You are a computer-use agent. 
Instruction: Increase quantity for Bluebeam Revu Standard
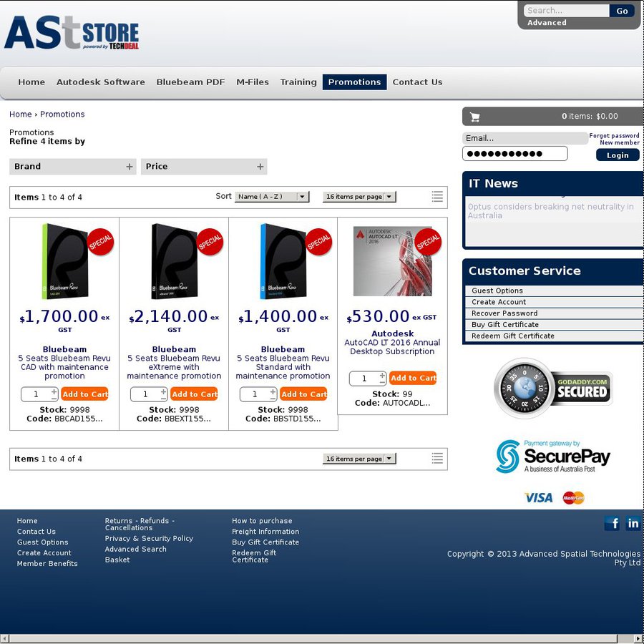click(273, 391)
